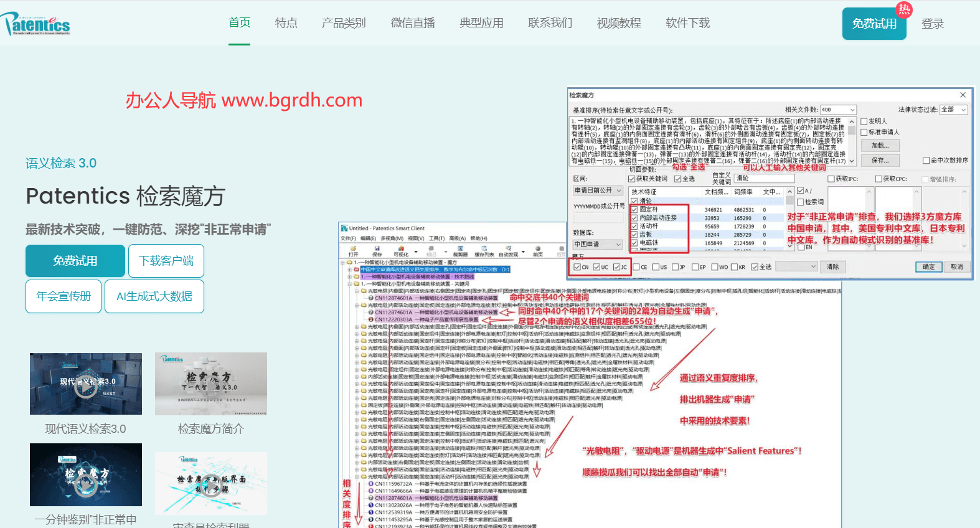The width and height of the screenshot is (980, 528).
Task: Click the 裁剪器 toolbar icon
Action: [x=460, y=250]
